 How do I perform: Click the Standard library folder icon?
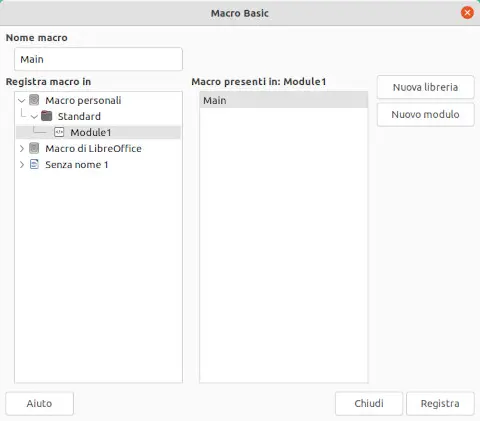[46, 116]
